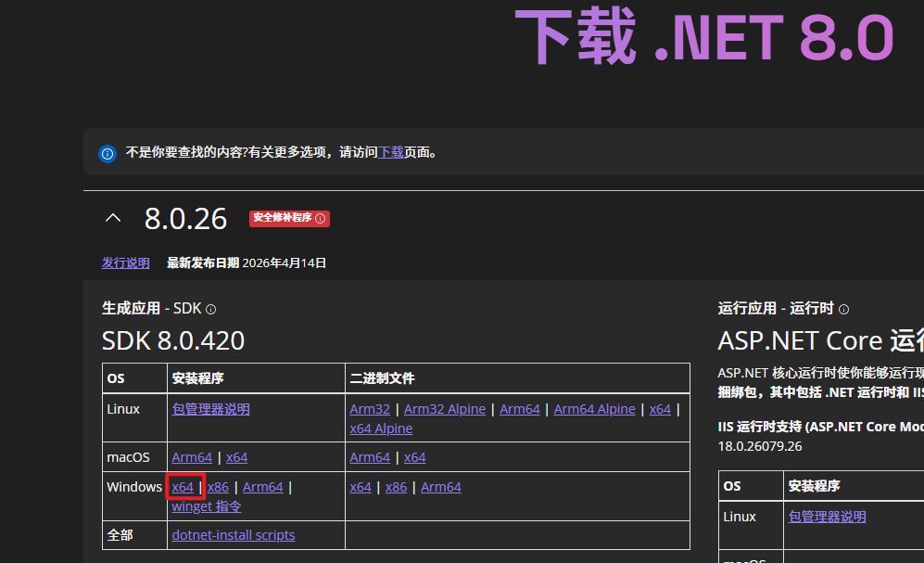Download Linux Arm32 Alpine binary
This screenshot has width=924, height=563.
click(x=445, y=409)
